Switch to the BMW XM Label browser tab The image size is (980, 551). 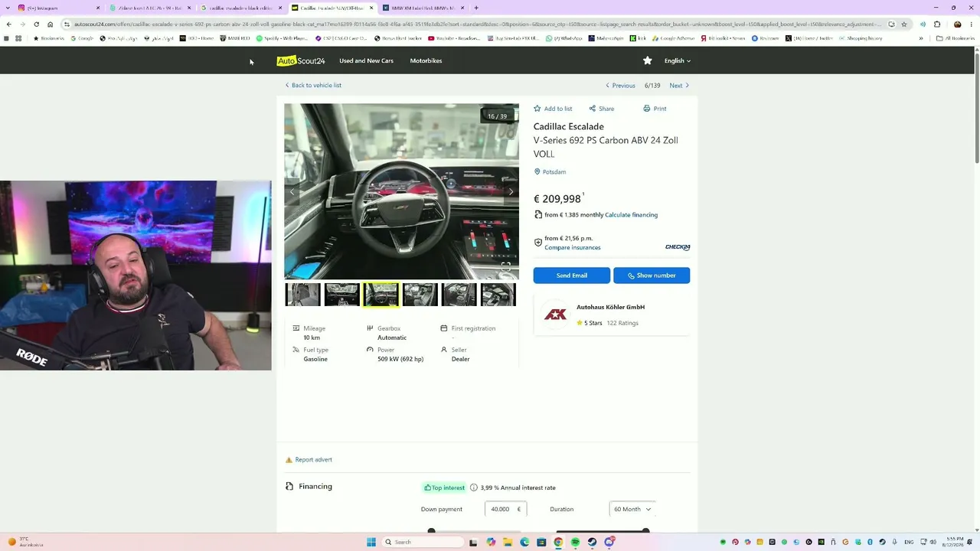423,8
